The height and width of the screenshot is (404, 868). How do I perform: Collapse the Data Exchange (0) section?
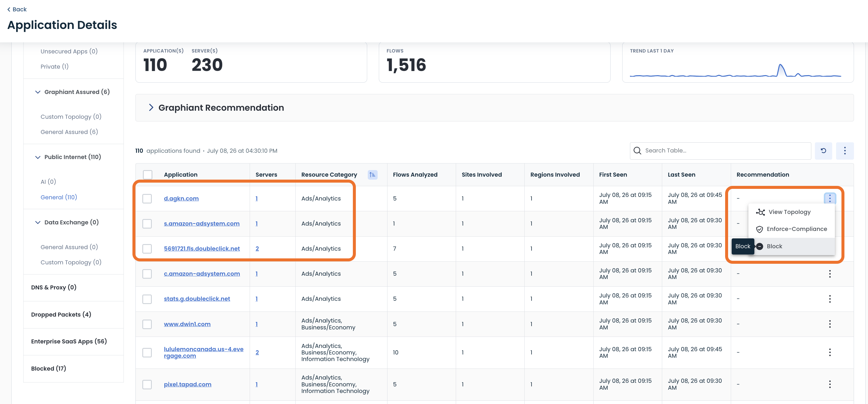coord(38,222)
